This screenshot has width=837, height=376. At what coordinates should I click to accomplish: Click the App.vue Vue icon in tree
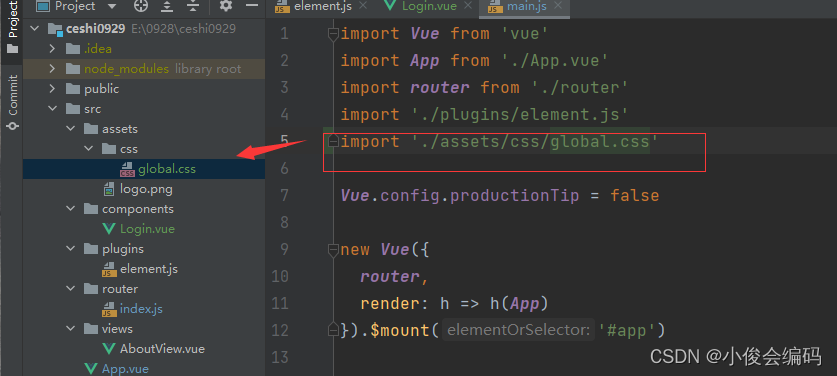point(91,369)
